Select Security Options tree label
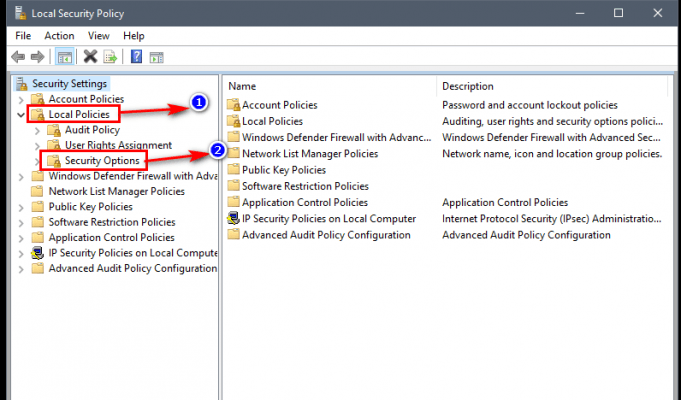This screenshot has height=400, width=681. [x=102, y=161]
